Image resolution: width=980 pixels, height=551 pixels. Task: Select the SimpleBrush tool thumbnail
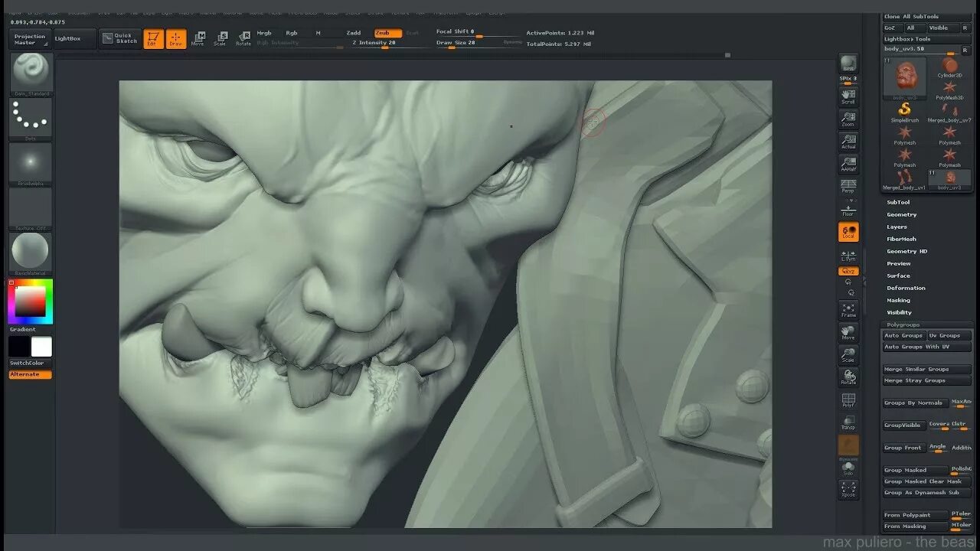click(x=905, y=112)
